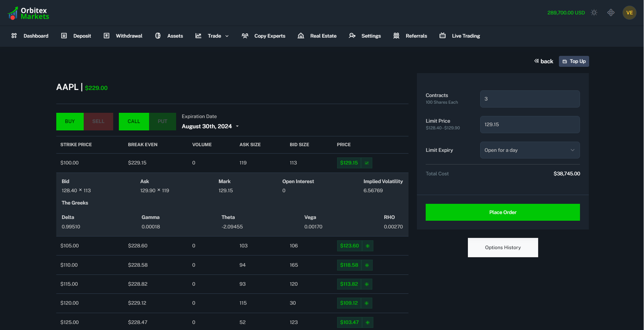Click the Contracts input field
The height and width of the screenshot is (330, 644).
[529, 99]
